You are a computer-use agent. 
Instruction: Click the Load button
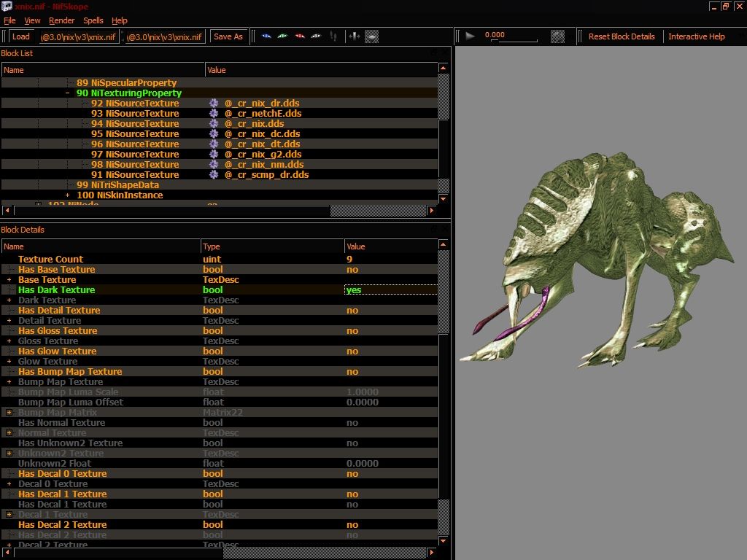[21, 36]
